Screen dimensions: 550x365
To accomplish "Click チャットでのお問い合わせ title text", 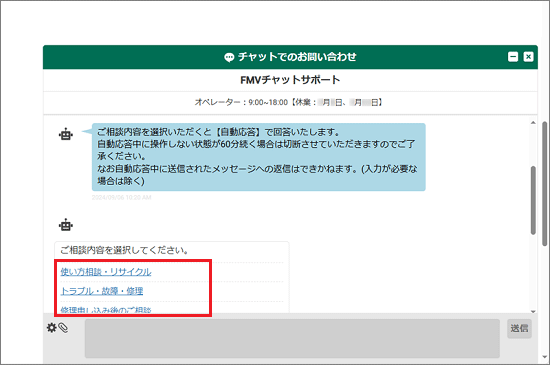I will coord(297,57).
